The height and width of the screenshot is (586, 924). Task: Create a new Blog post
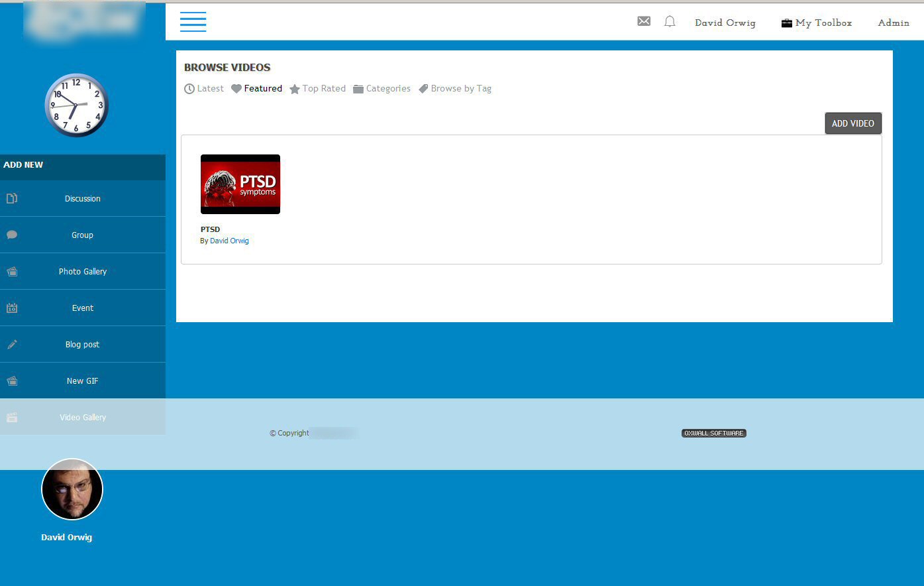tap(83, 345)
